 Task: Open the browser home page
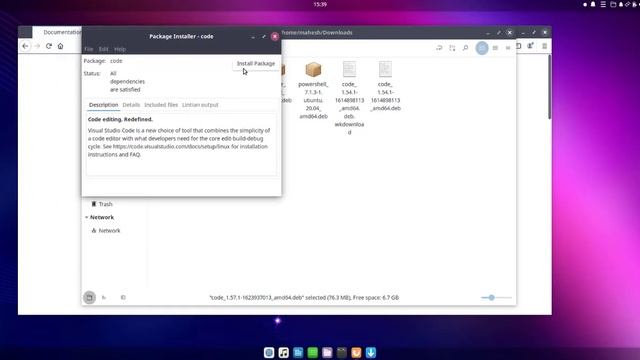[60, 46]
